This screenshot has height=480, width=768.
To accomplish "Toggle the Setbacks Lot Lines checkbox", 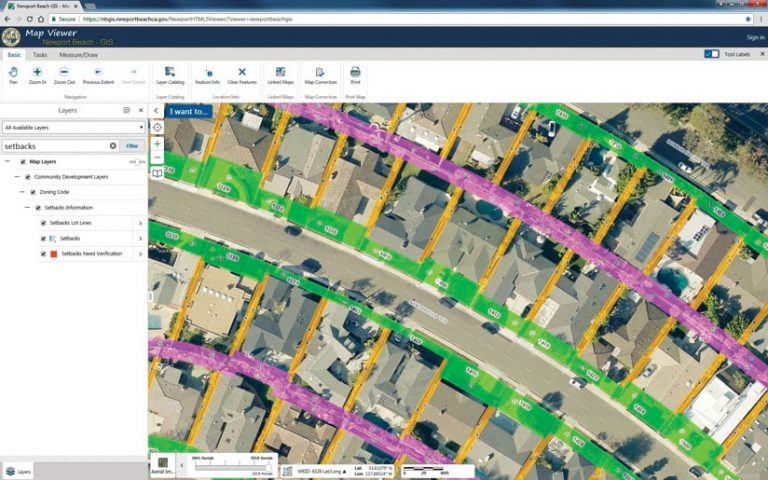I will pyautogui.click(x=43, y=223).
